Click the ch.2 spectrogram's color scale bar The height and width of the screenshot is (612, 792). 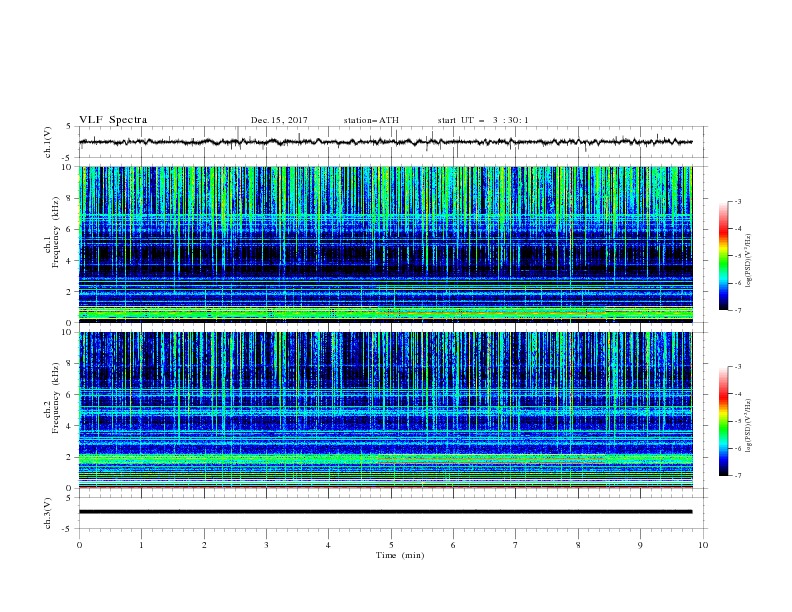723,421
